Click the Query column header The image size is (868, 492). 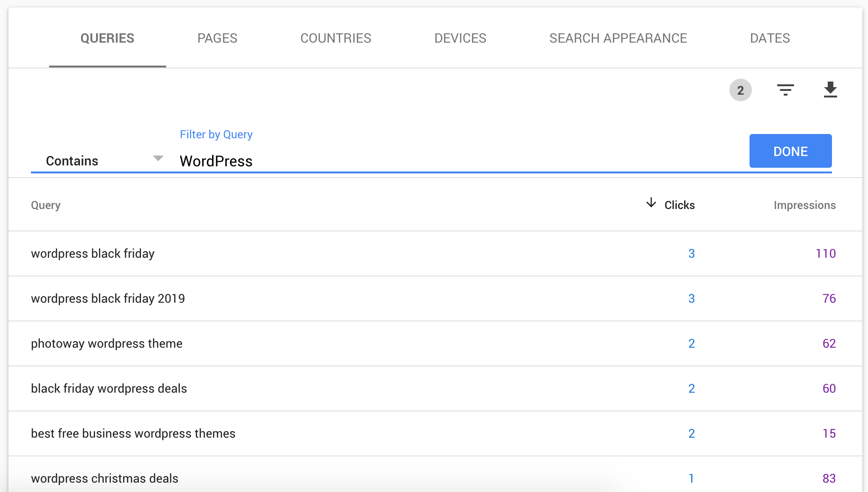point(45,205)
